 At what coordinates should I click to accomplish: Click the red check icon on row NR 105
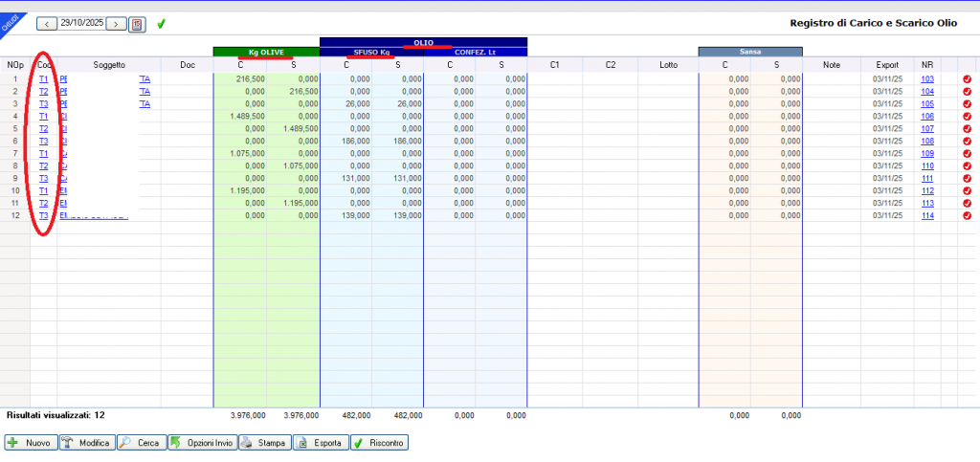tap(968, 104)
